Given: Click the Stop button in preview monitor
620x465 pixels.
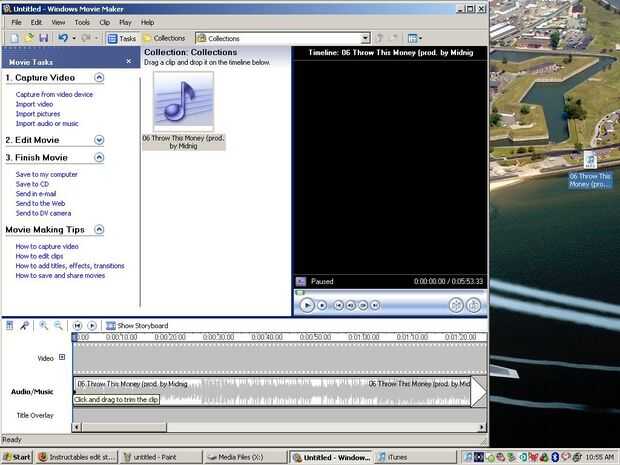Looking at the screenshot, I should [x=322, y=305].
